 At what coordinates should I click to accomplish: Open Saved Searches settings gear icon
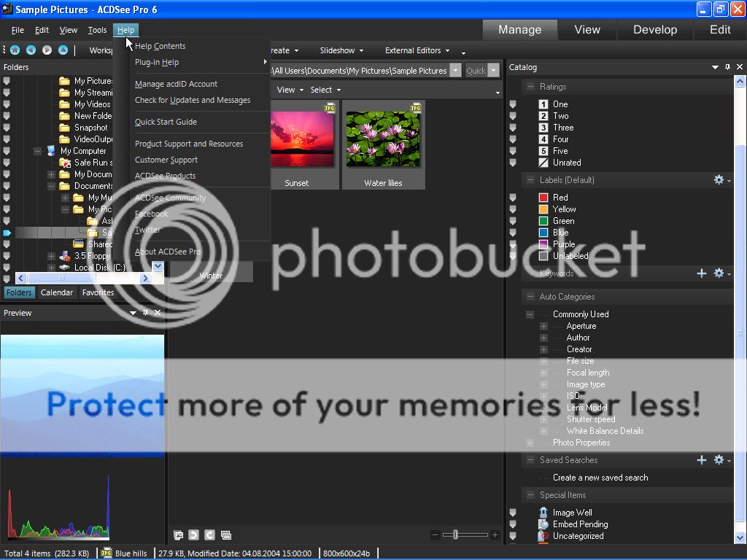point(719,460)
